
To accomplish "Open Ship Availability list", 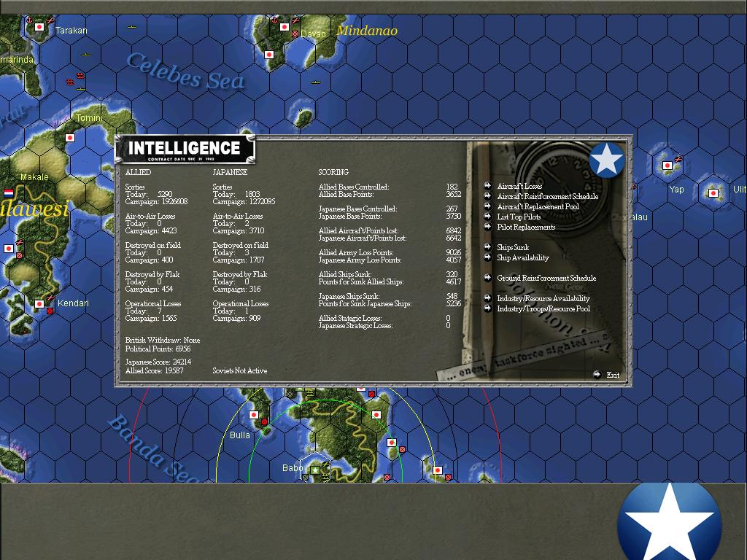I will (x=522, y=257).
